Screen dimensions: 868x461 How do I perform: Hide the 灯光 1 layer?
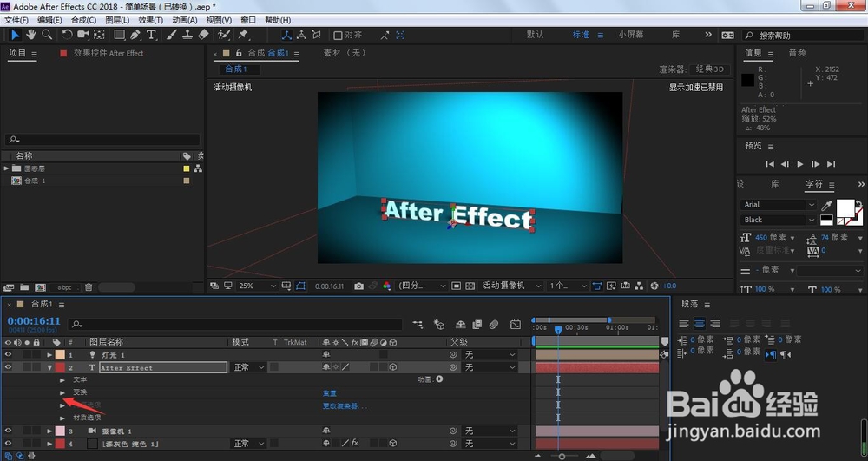pos(8,355)
